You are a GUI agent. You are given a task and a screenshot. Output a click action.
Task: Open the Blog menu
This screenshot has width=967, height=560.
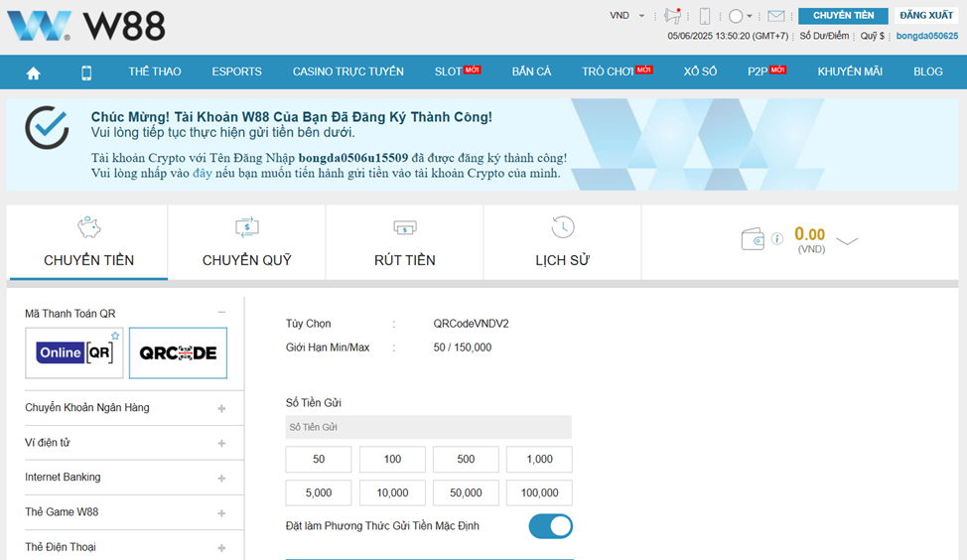pyautogui.click(x=928, y=71)
